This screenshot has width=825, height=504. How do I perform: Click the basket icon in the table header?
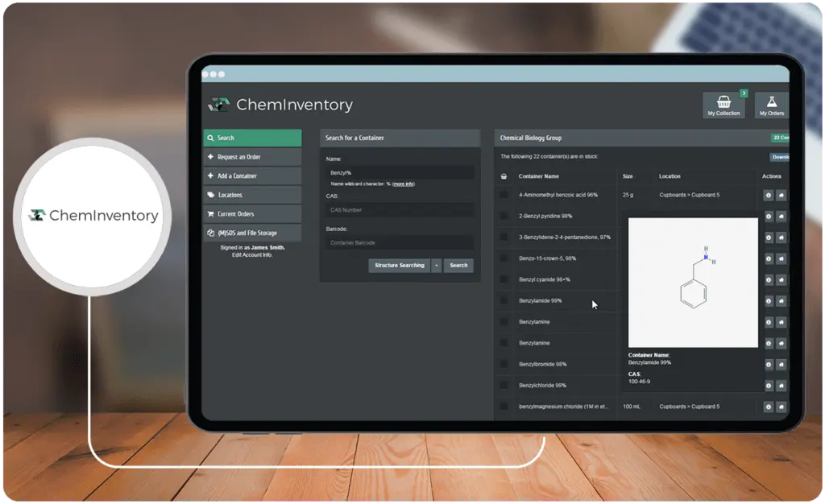pyautogui.click(x=504, y=176)
